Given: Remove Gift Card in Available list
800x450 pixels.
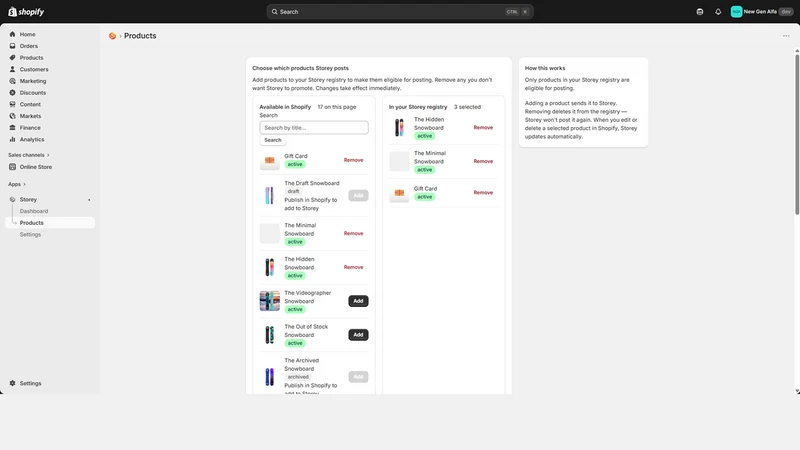Looking at the screenshot, I should (x=353, y=160).
